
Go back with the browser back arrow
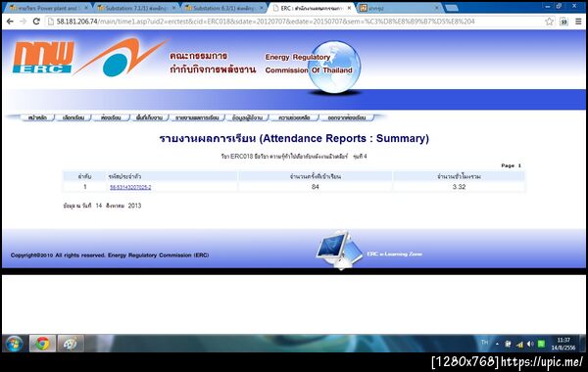click(10, 22)
